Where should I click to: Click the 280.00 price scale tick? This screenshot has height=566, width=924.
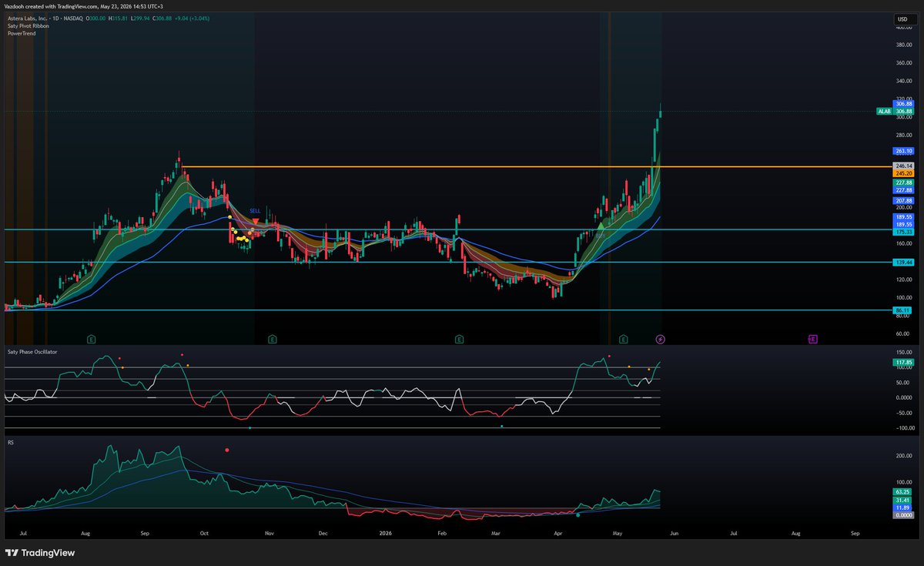pyautogui.click(x=903, y=135)
